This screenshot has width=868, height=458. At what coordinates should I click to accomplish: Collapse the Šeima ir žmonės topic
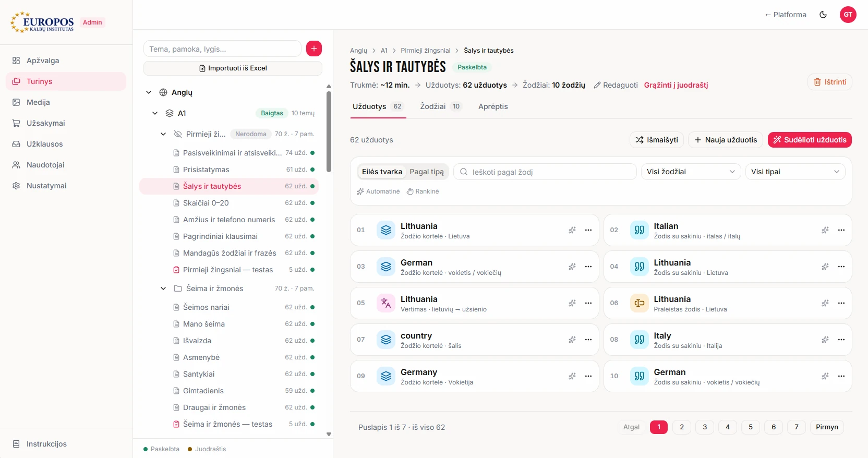[163, 288]
